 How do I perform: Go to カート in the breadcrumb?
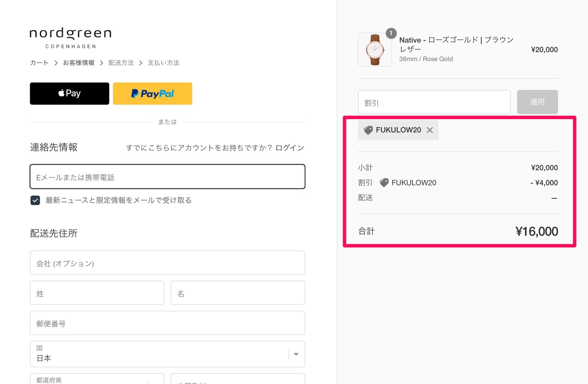(39, 63)
